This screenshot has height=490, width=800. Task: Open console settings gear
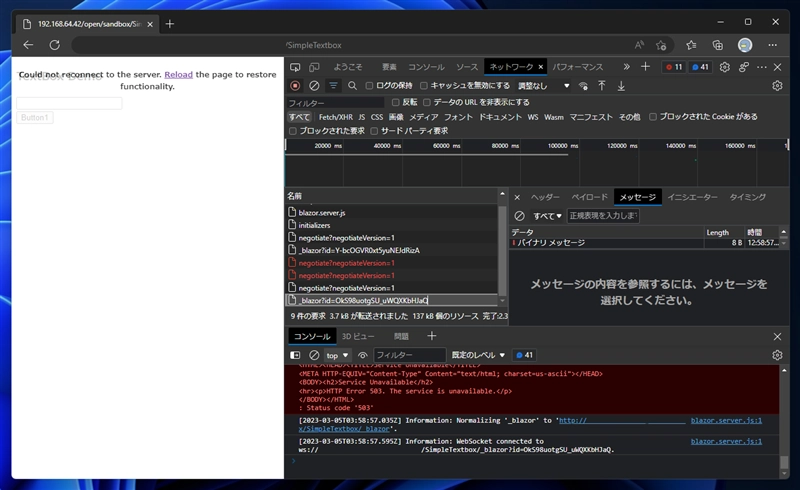coord(777,355)
